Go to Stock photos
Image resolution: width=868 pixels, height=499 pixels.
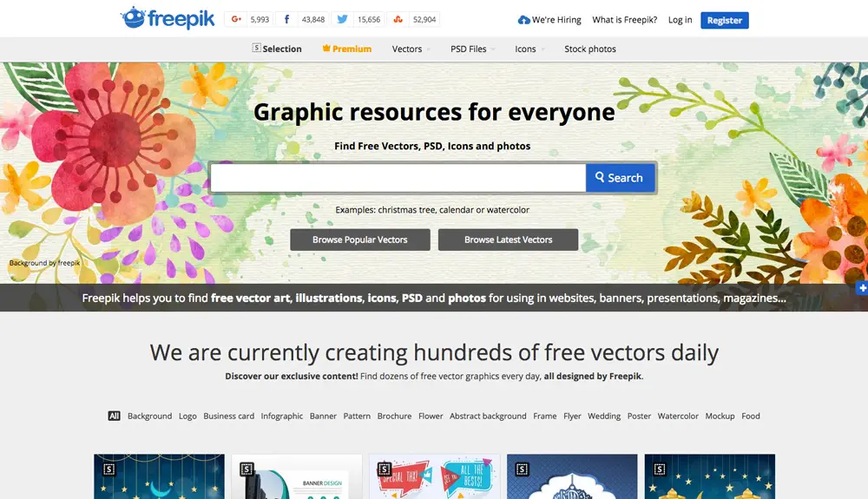tap(590, 49)
